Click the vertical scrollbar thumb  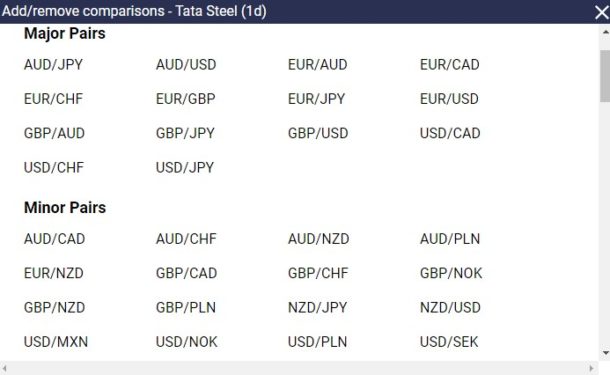[x=605, y=76]
